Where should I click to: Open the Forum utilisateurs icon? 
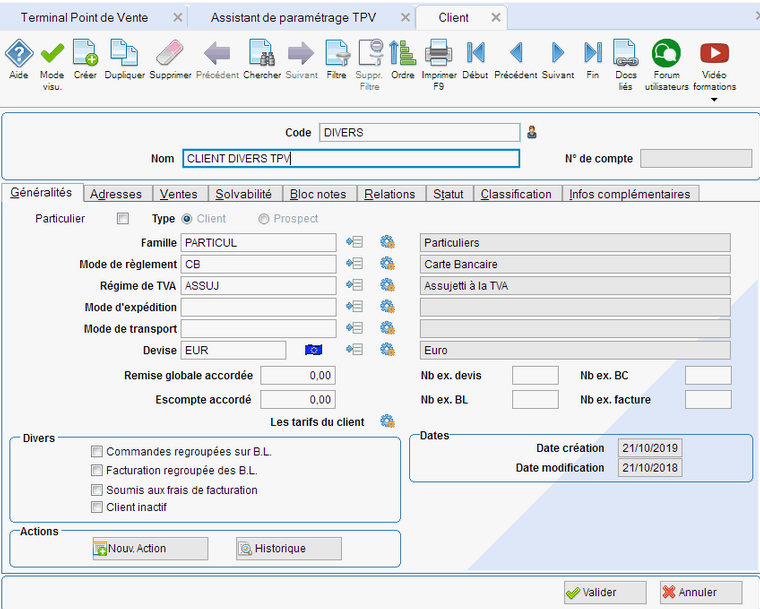[666, 53]
